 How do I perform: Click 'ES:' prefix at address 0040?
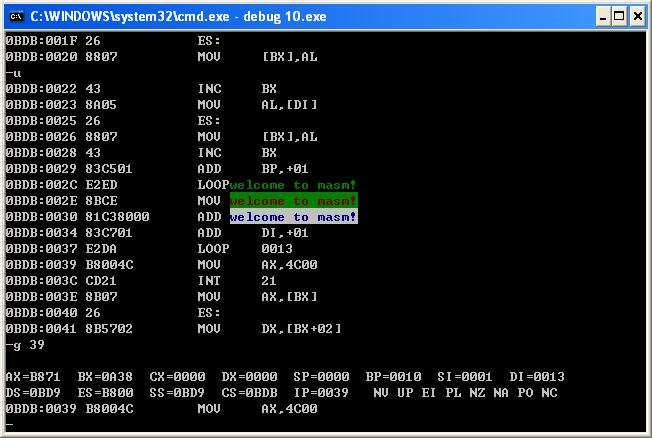[x=209, y=313]
